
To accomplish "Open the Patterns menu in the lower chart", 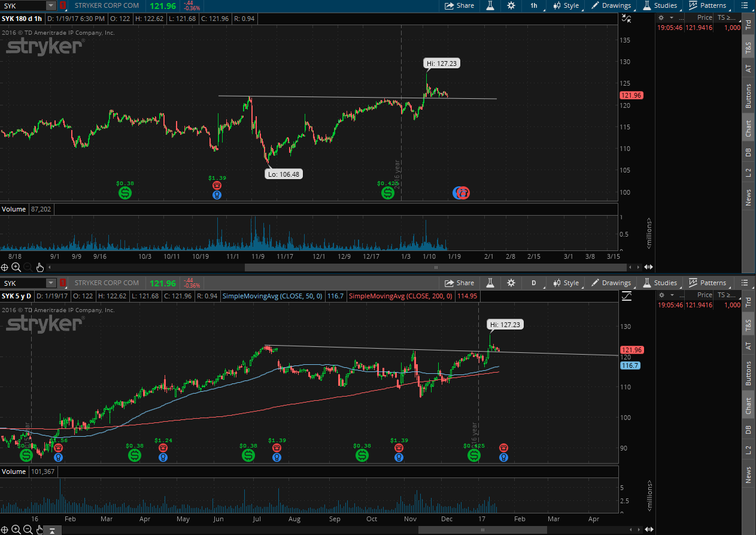I will [708, 283].
